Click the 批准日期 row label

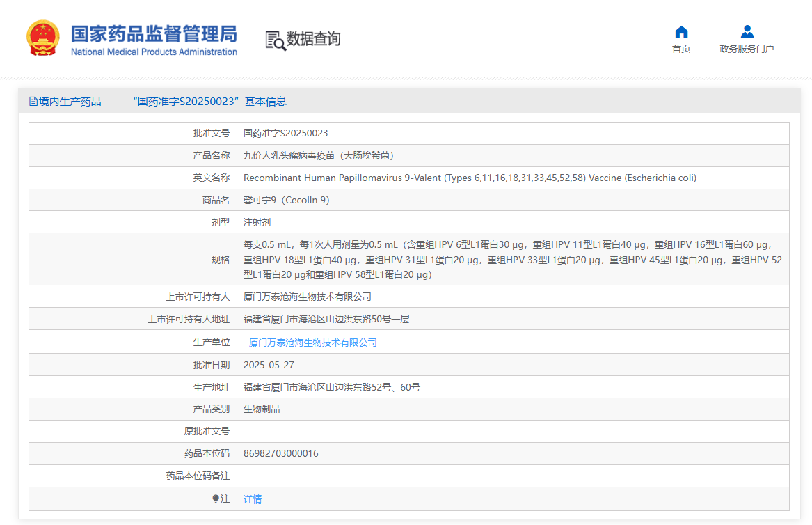pyautogui.click(x=212, y=365)
